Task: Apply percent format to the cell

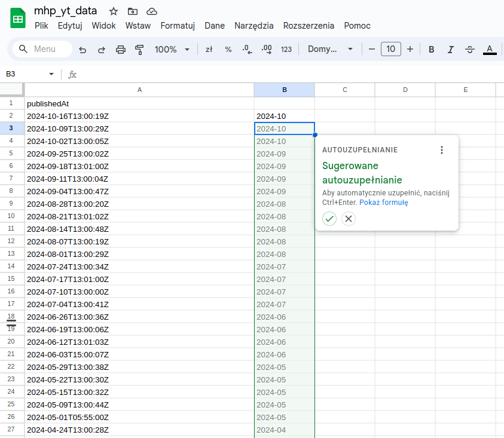Action: click(228, 49)
